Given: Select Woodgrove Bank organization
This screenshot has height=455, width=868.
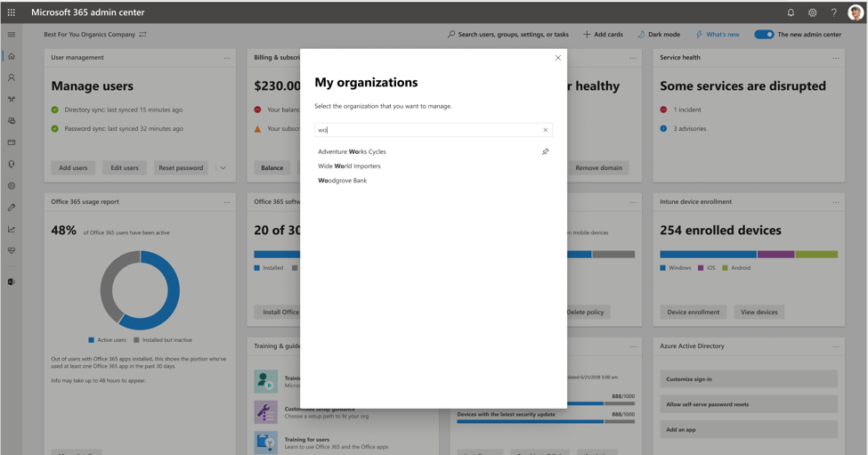Looking at the screenshot, I should pos(343,181).
